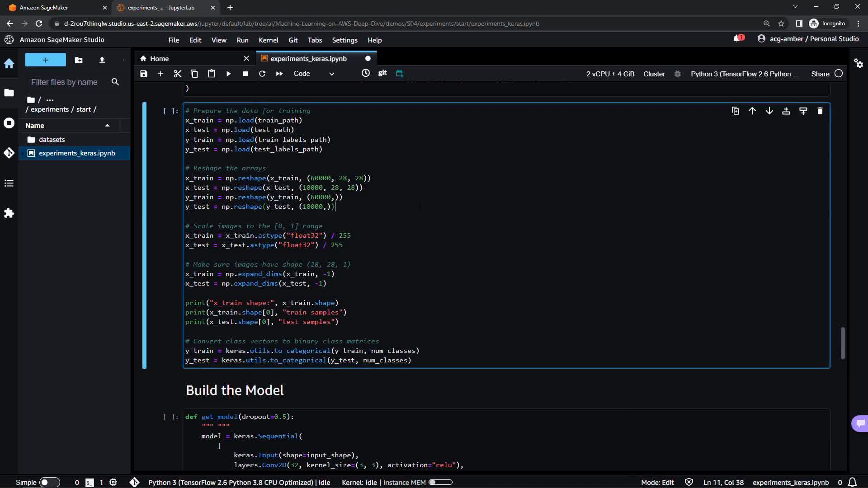Click the 2 vCPU + 4 GiB instance button
The width and height of the screenshot is (868, 488).
pos(610,74)
